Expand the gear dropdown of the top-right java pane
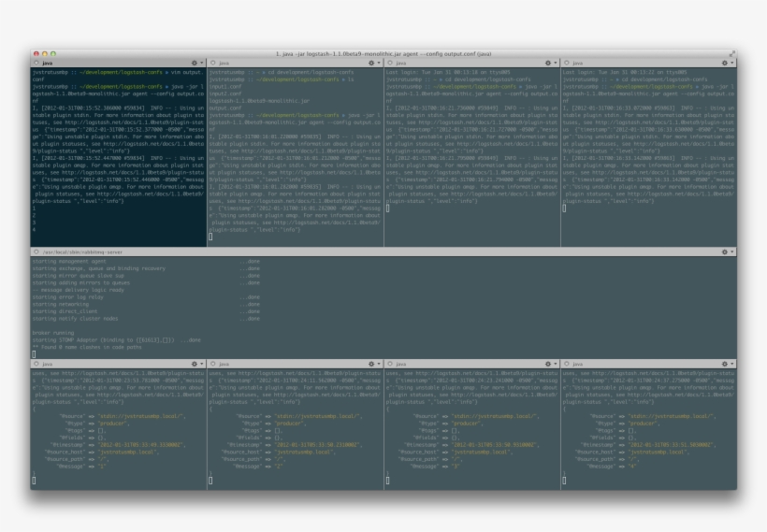Viewport: 767px width, 532px height. click(x=725, y=63)
